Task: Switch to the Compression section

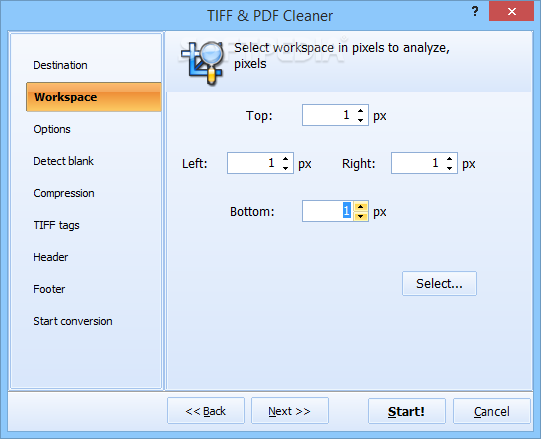Action: tap(63, 193)
